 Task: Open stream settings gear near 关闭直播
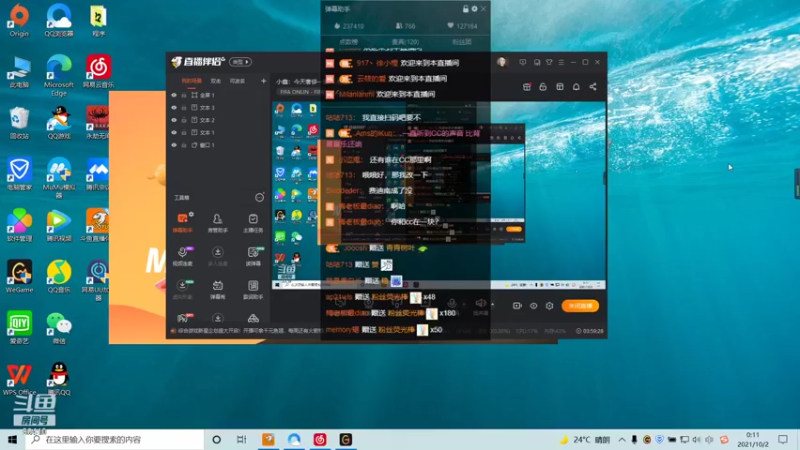[549, 306]
